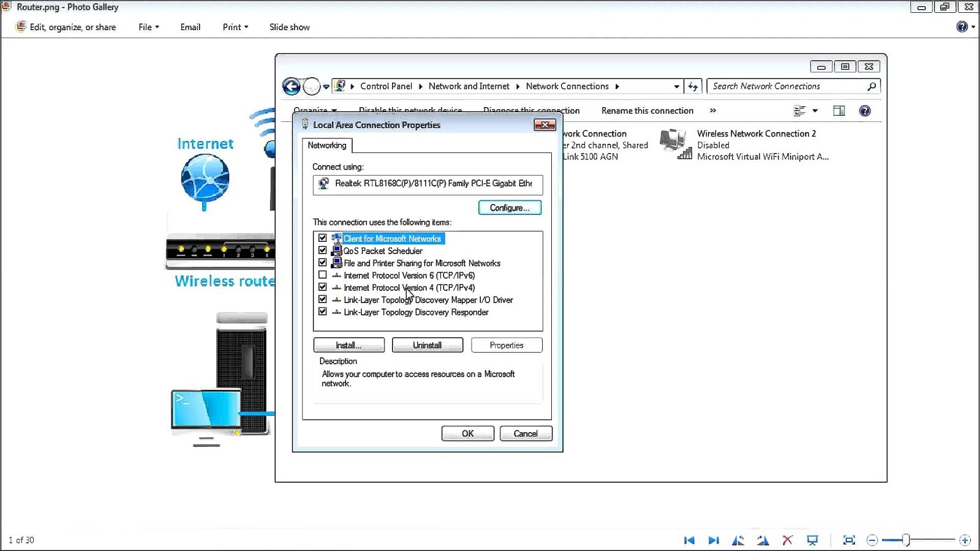Delete the photo with the red X
Screen dimensions: 980x551
click(788, 540)
